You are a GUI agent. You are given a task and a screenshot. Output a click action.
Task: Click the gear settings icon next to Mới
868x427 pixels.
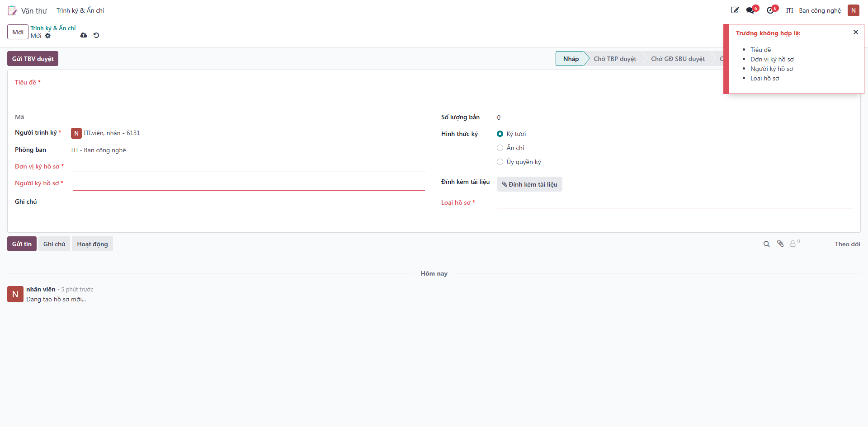coord(48,36)
